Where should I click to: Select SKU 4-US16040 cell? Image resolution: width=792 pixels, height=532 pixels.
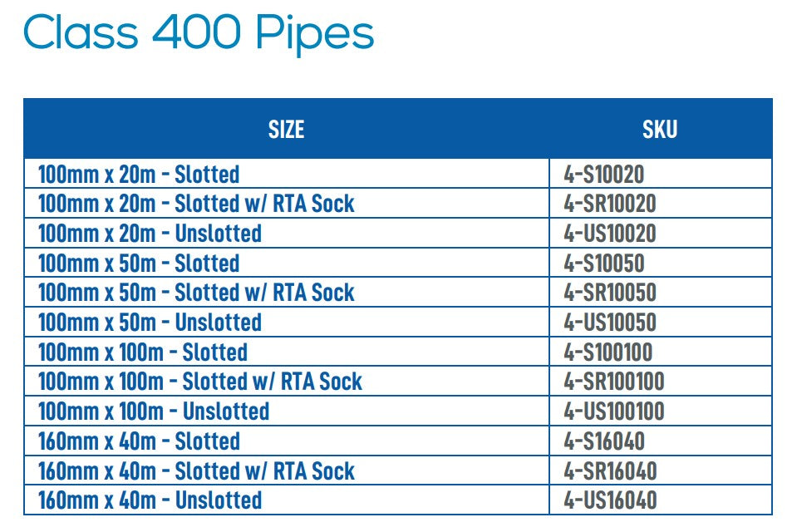coord(610,500)
